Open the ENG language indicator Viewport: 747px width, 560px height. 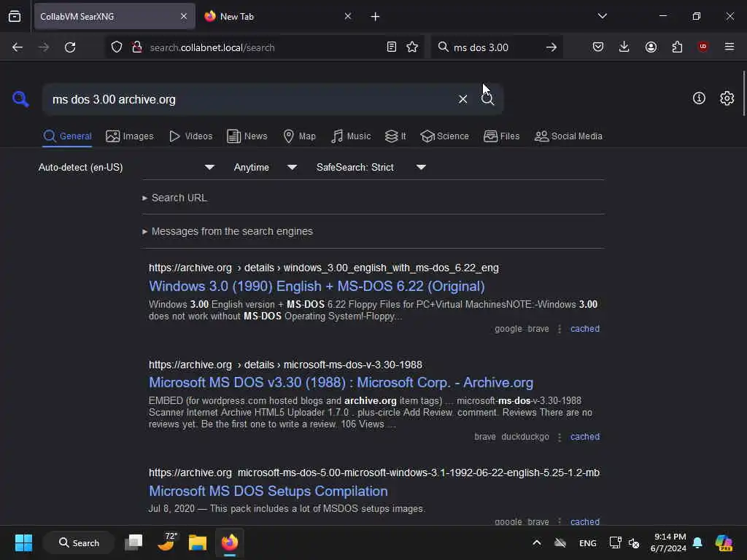pos(588,542)
